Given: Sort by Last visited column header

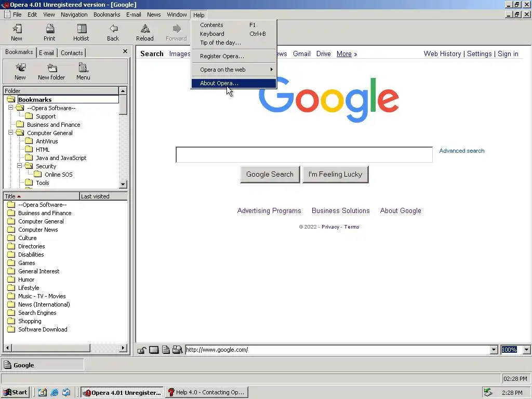Looking at the screenshot, I should [103, 196].
